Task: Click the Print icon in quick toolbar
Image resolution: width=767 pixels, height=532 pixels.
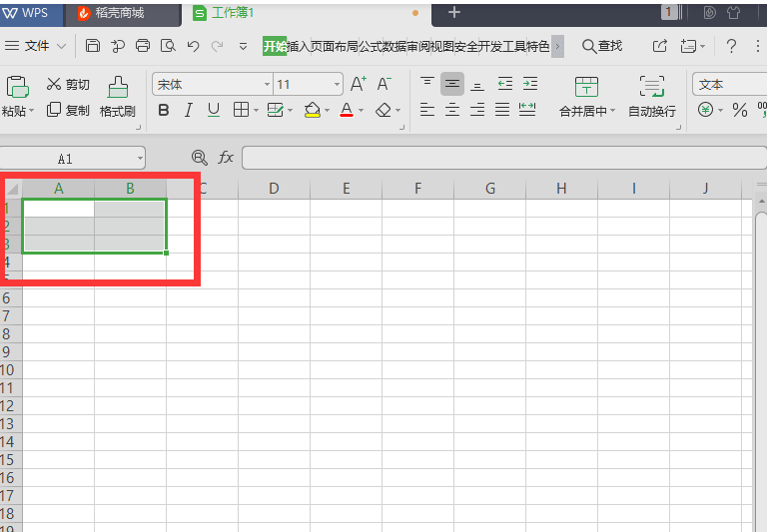Action: click(x=143, y=46)
